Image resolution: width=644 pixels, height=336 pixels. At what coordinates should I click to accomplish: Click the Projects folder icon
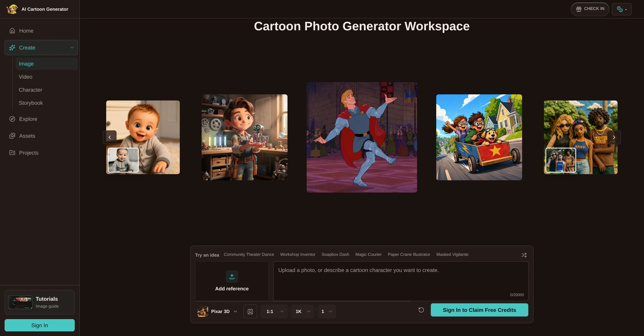coord(12,153)
